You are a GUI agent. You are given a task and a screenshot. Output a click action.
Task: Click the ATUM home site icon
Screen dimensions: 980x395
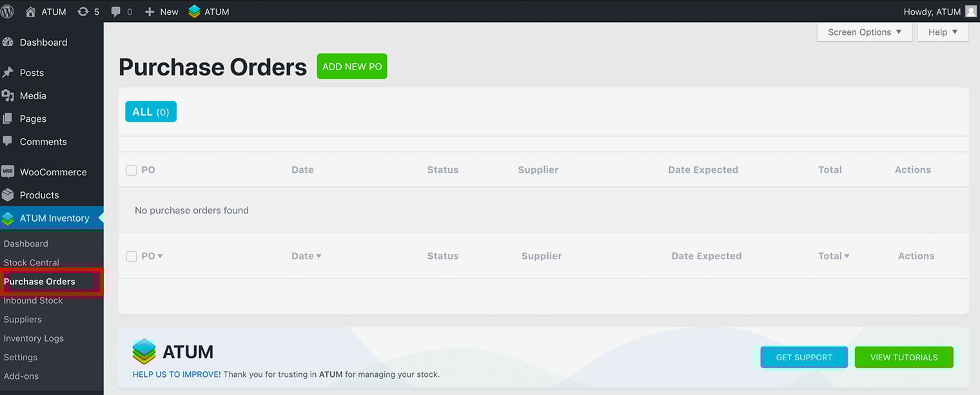coord(31,12)
